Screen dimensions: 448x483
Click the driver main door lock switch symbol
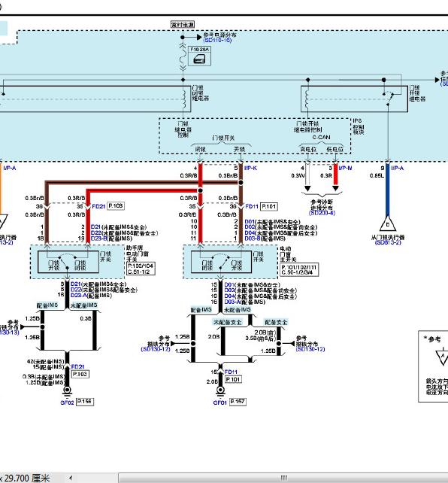click(x=221, y=262)
